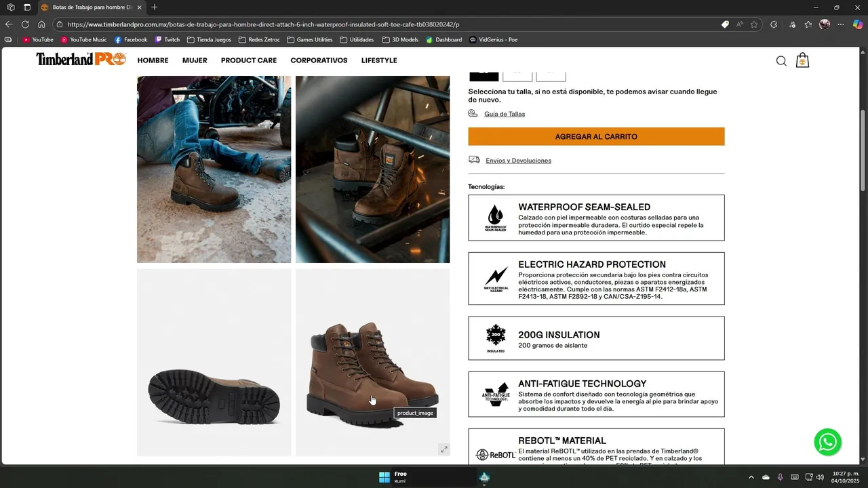Viewport: 868px width, 488px height.
Task: Click the browser address bar URL
Action: [x=264, y=24]
